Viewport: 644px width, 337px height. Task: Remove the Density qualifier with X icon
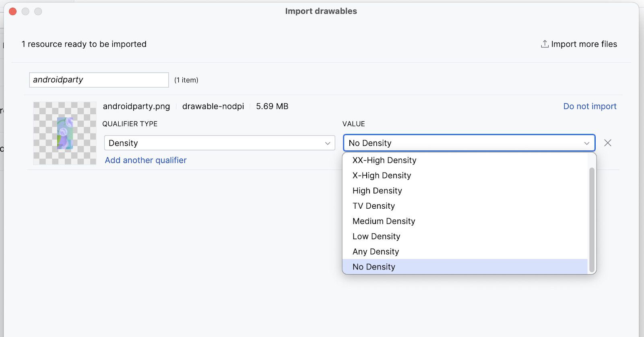pyautogui.click(x=608, y=143)
